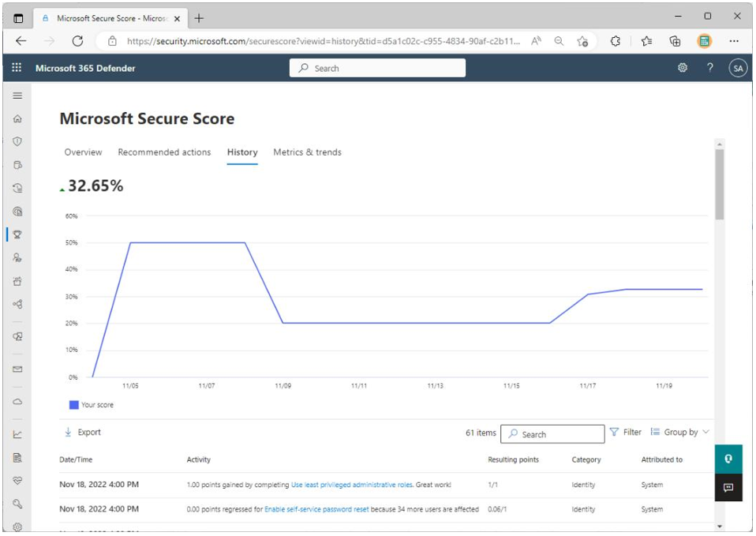Click the Microsoft 365 Defender title
The height and width of the screenshot is (536, 756).
85,68
